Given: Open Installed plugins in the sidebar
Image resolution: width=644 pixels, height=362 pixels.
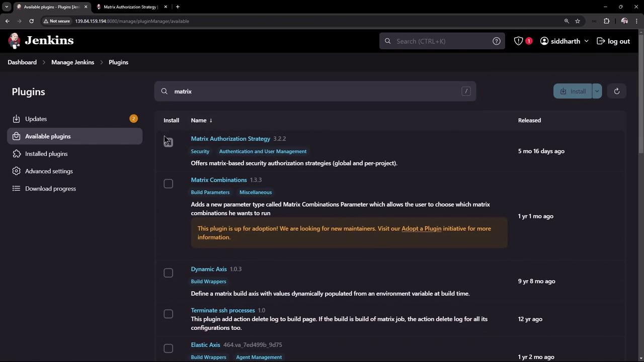Looking at the screenshot, I should tap(75, 154).
